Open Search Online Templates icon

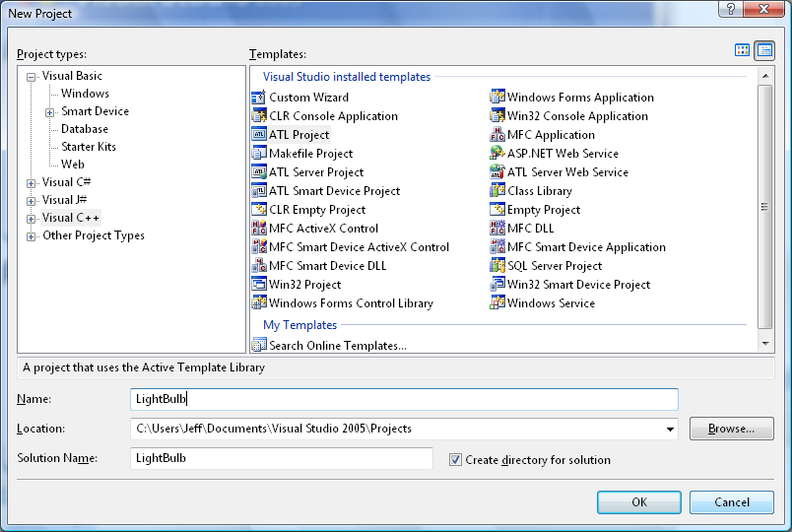[259, 345]
